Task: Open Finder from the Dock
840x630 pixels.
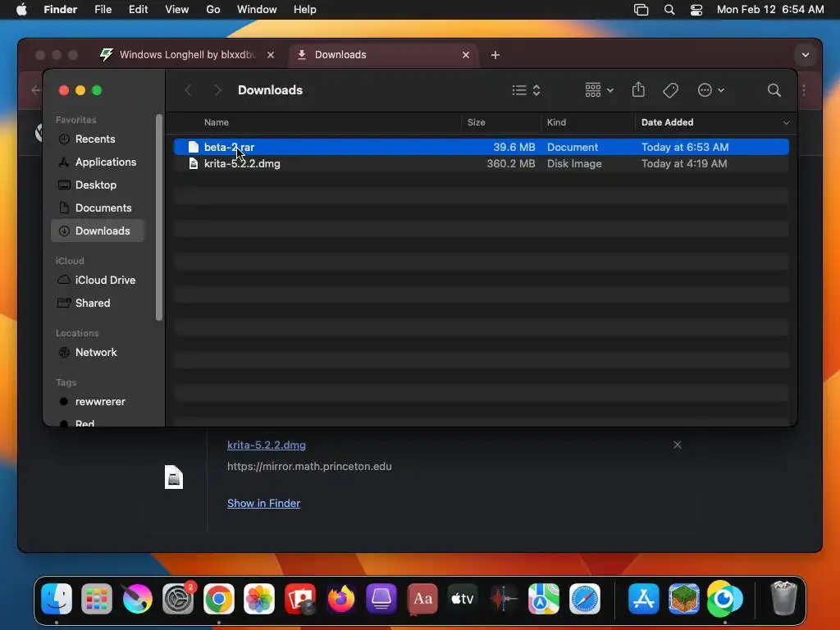Action: [x=57, y=598]
